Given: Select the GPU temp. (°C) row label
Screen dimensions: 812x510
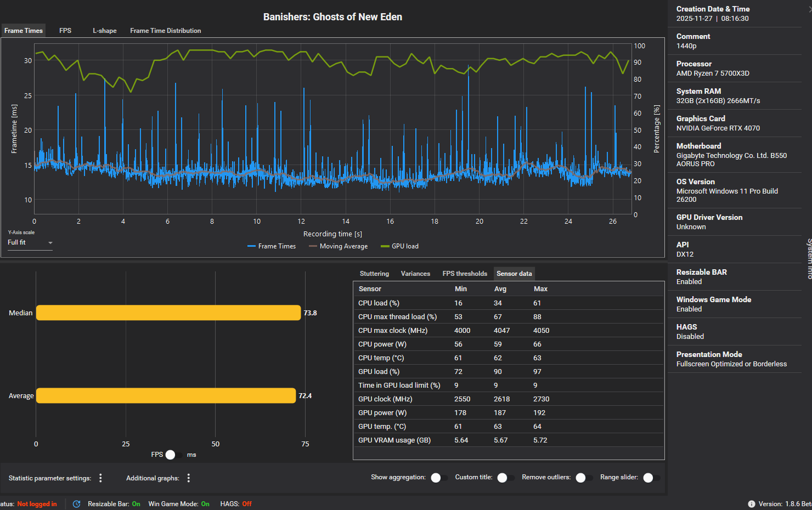Looking at the screenshot, I should (382, 426).
